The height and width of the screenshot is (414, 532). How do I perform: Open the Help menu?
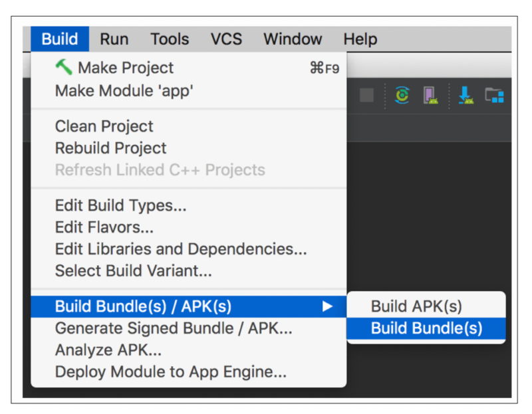point(360,39)
